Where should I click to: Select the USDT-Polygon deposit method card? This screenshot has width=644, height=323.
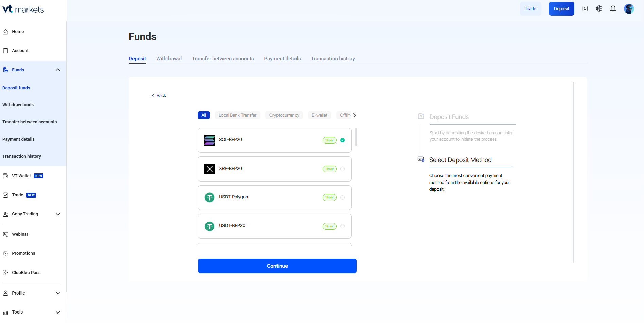click(274, 197)
